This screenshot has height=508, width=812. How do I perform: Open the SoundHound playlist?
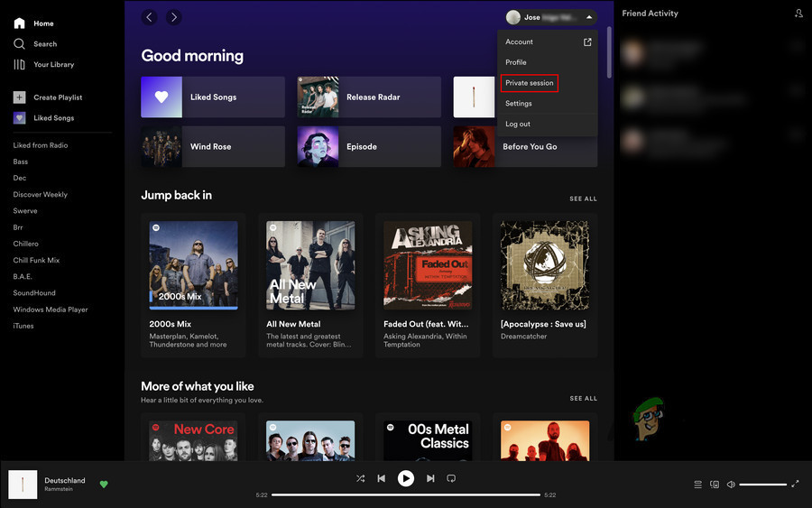tap(34, 293)
